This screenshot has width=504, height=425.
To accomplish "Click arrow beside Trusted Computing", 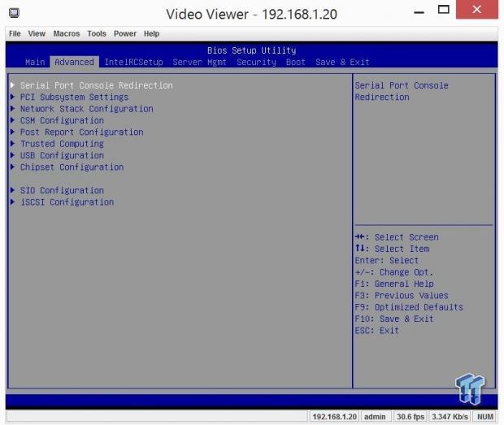I will tap(12, 143).
